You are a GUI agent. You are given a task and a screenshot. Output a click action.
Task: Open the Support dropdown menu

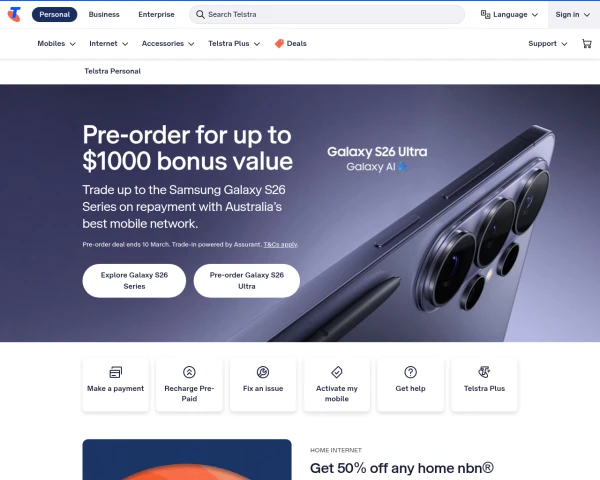(x=548, y=44)
